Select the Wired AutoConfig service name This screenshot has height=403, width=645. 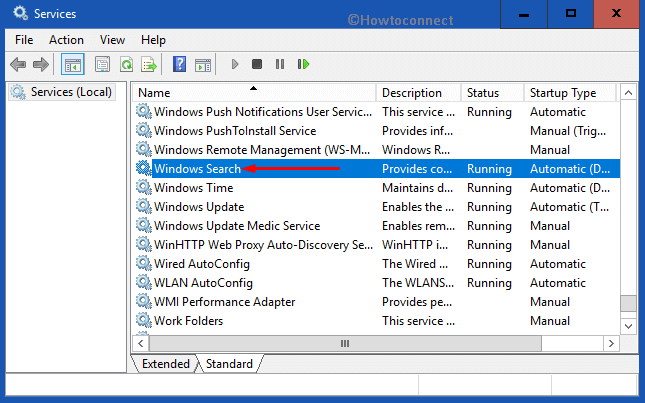click(x=202, y=264)
